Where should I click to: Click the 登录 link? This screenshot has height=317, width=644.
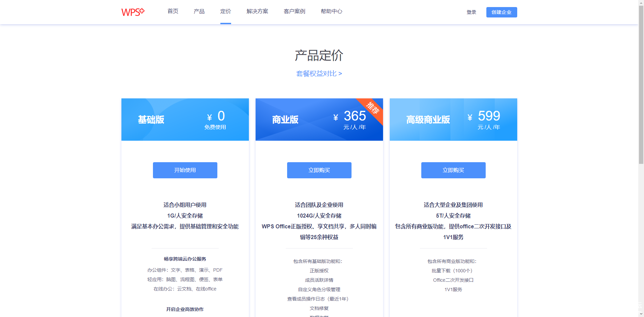pyautogui.click(x=471, y=12)
